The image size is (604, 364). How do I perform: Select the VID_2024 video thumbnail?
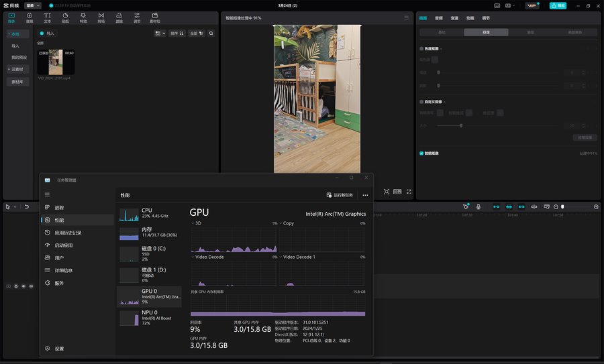click(x=56, y=62)
